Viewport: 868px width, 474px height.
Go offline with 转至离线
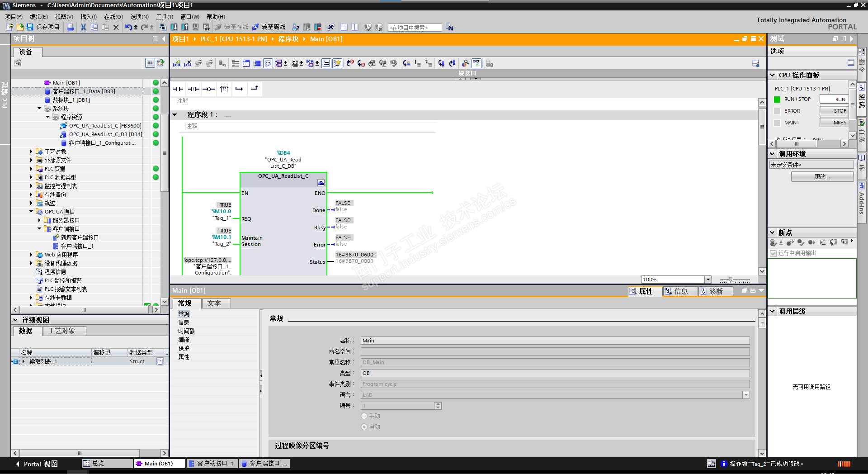269,27
